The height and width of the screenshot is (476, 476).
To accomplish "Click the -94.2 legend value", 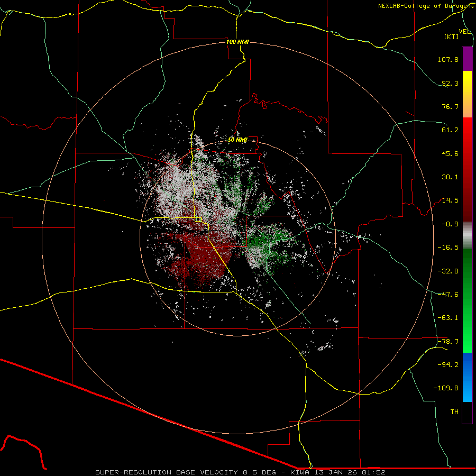I will point(448,365).
